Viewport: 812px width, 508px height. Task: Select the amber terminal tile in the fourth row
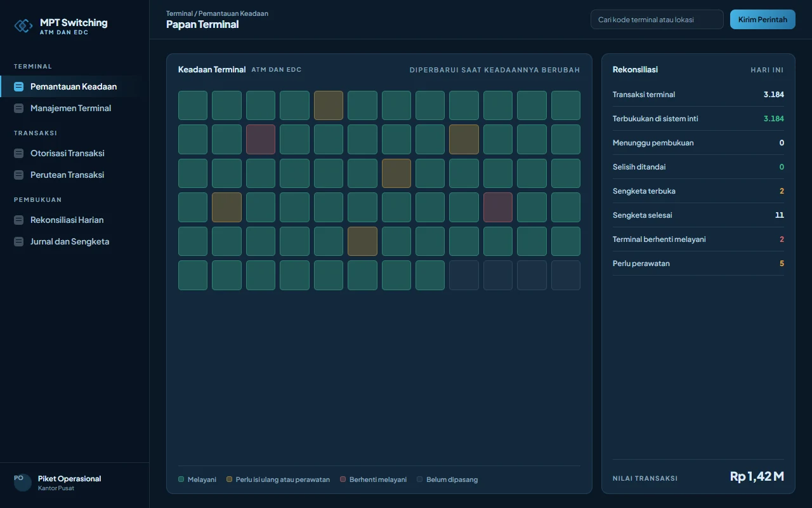click(226, 207)
